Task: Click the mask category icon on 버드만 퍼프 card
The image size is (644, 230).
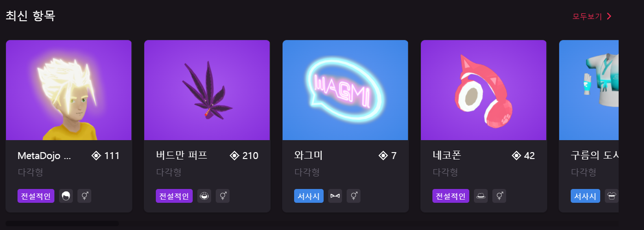Action: (204, 196)
